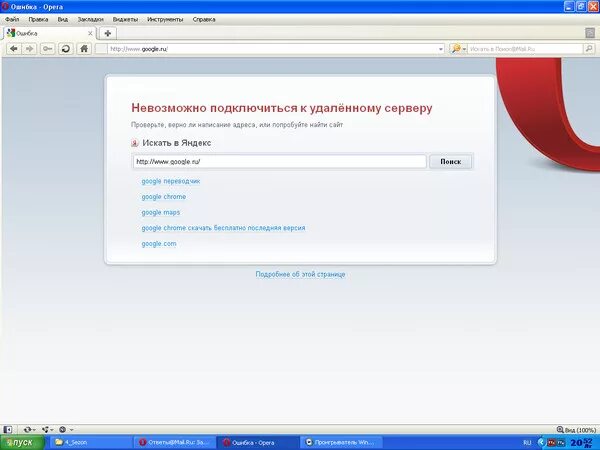The image size is (600, 450).
Task: Open Подробнее об этой странице link
Action: [x=300, y=274]
